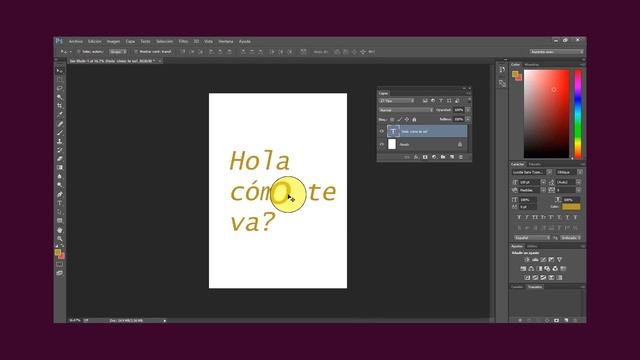Select the Rectangular Marquee tool
This screenshot has width=640, height=360.
pyautogui.click(x=60, y=80)
